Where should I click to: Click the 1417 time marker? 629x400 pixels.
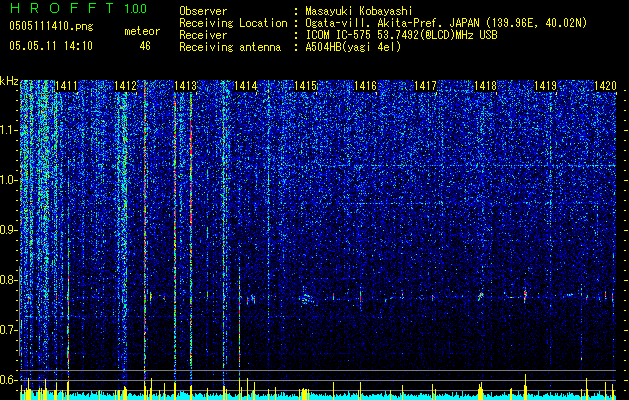point(425,86)
